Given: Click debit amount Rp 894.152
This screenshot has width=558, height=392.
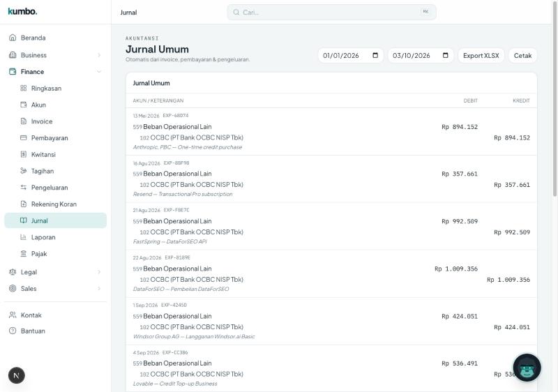Looking at the screenshot, I should [460, 127].
